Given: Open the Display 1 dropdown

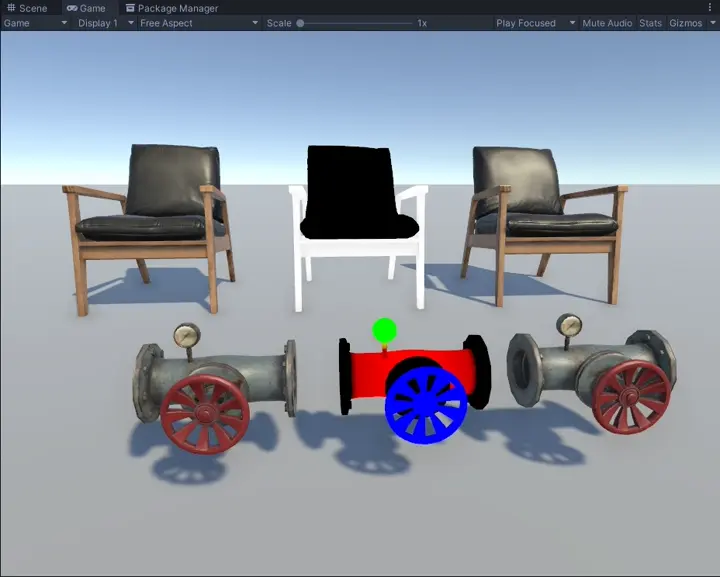Looking at the screenshot, I should click(x=105, y=23).
